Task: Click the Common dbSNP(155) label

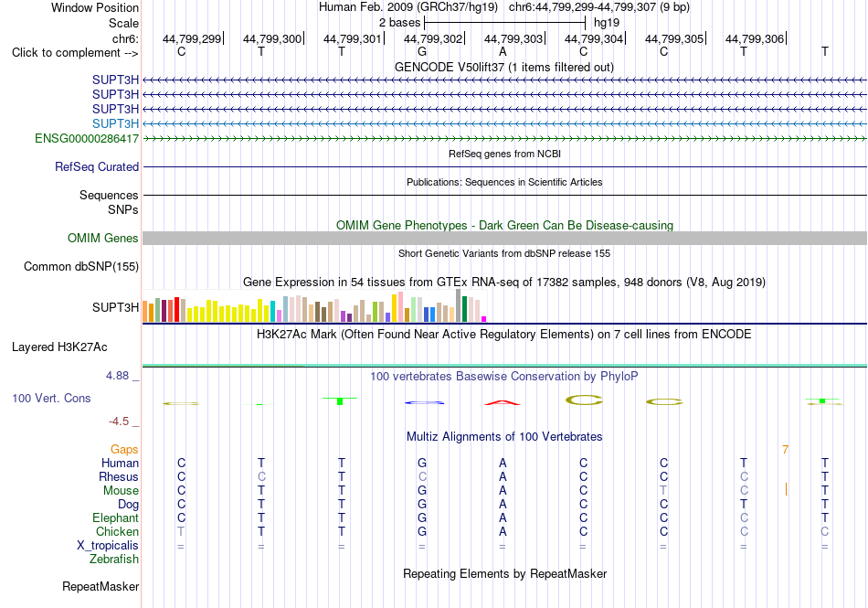Action: coord(80,266)
